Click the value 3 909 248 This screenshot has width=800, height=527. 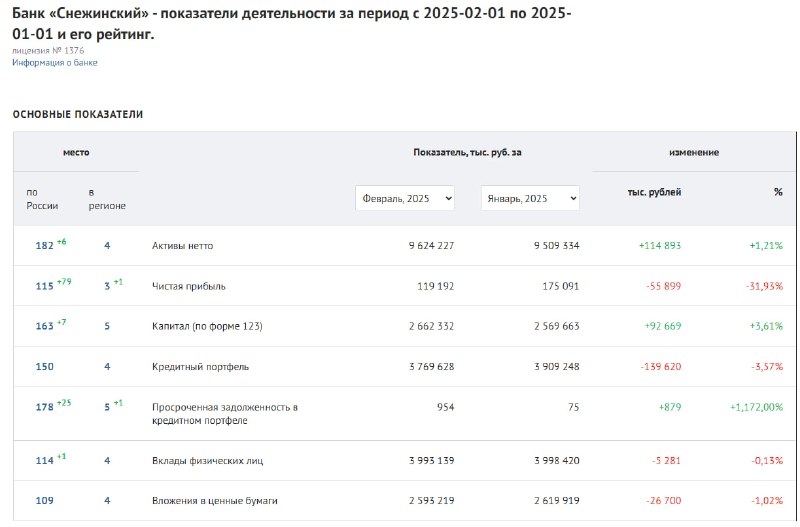coord(557,366)
